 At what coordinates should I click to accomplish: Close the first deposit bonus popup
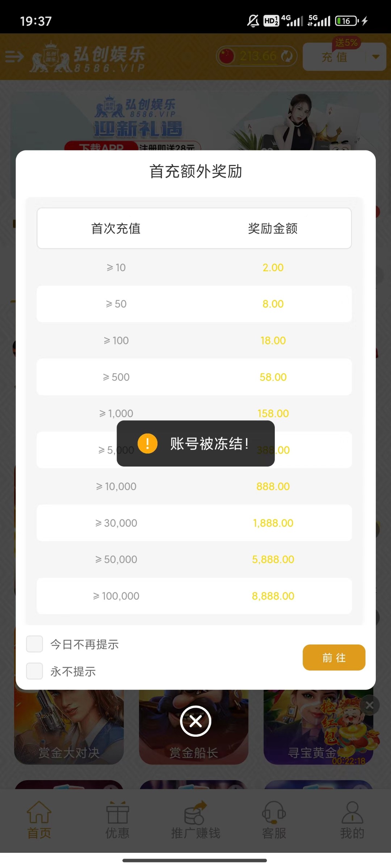tap(195, 721)
